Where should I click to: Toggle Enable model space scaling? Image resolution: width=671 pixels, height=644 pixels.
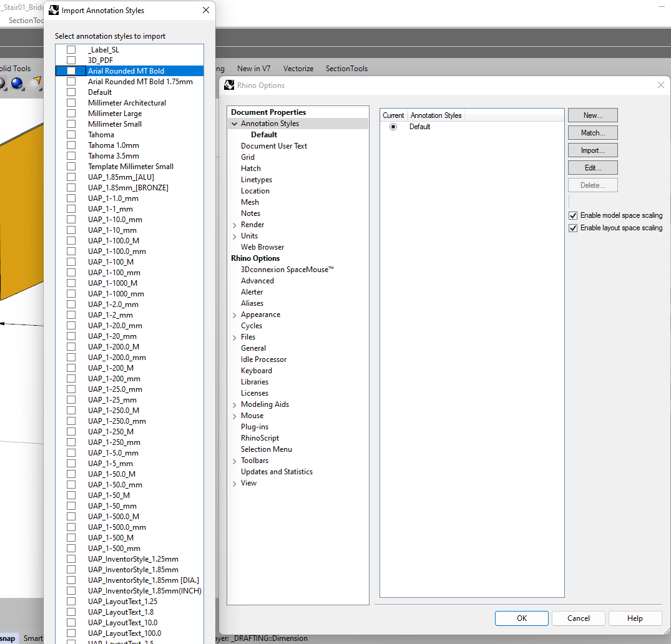(x=573, y=215)
